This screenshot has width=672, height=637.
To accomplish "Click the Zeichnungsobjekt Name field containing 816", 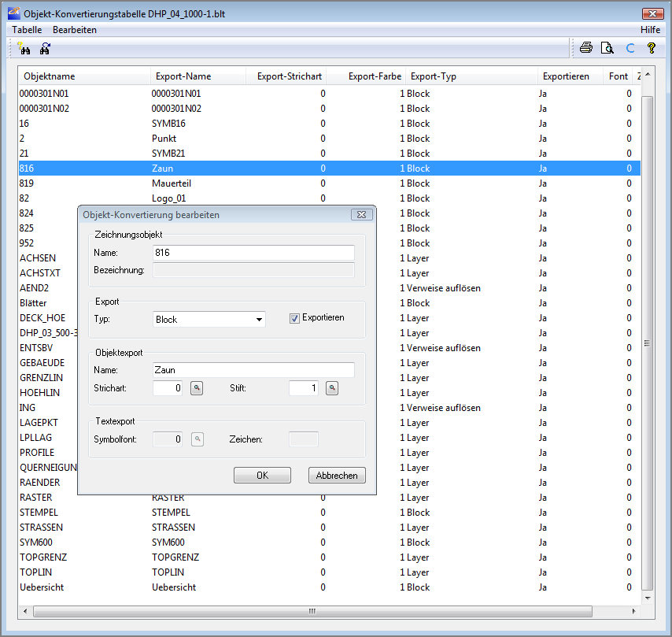I will point(253,252).
